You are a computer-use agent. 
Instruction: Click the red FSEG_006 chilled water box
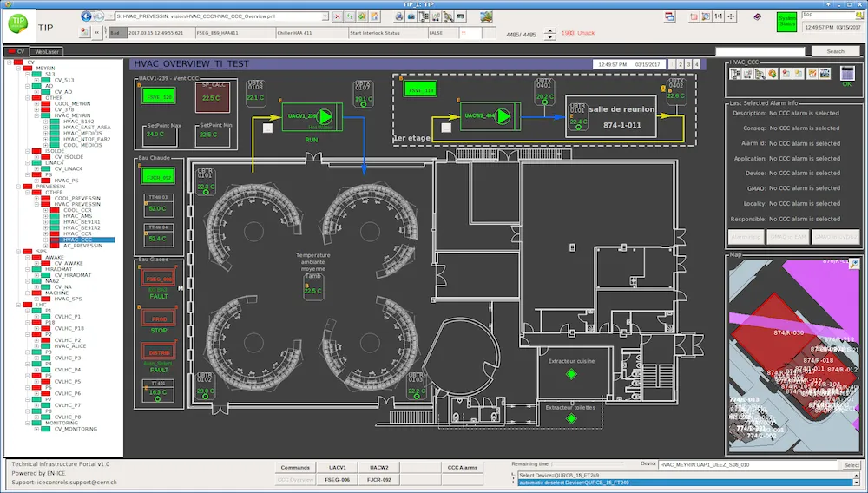[x=158, y=279]
